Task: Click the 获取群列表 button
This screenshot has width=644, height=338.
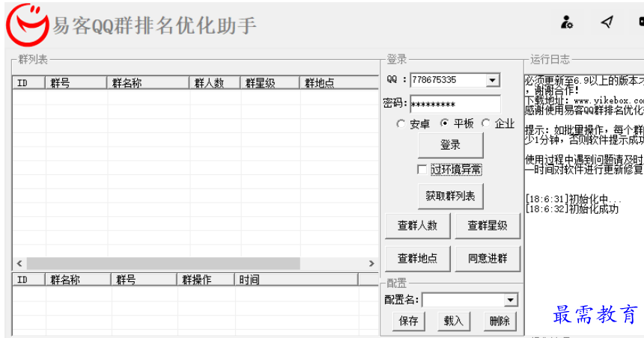Action: tap(451, 196)
